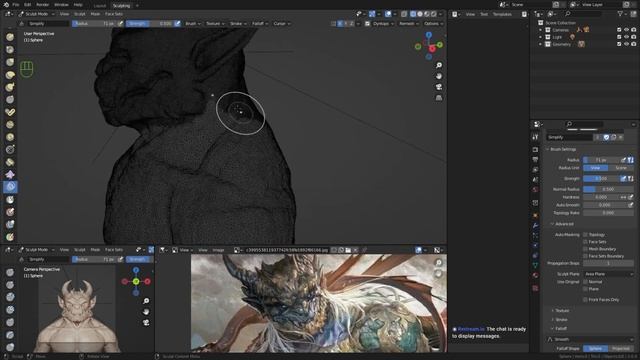The image size is (640, 360).
Task: Hide the Light collection with its eye icon
Action: [x=627, y=37]
